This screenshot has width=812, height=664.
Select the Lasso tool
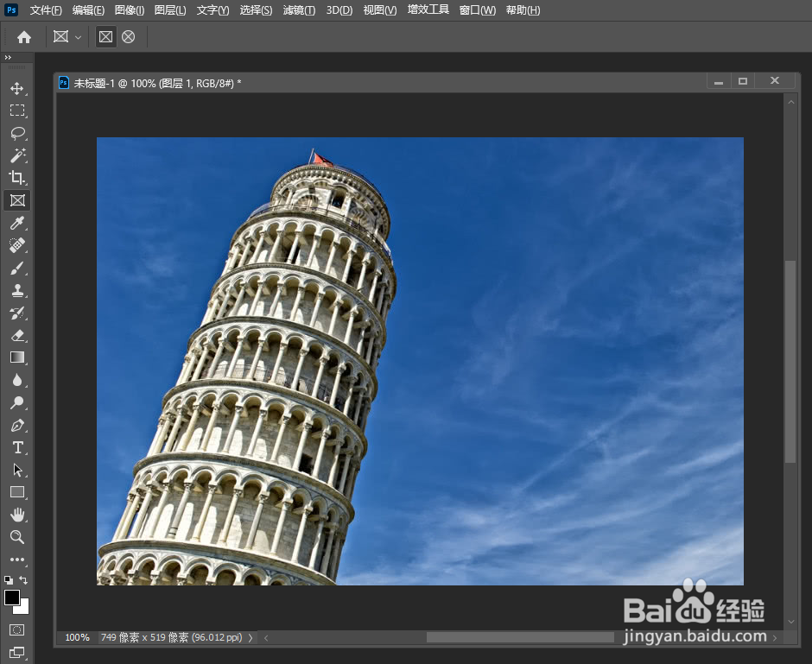pyautogui.click(x=17, y=133)
